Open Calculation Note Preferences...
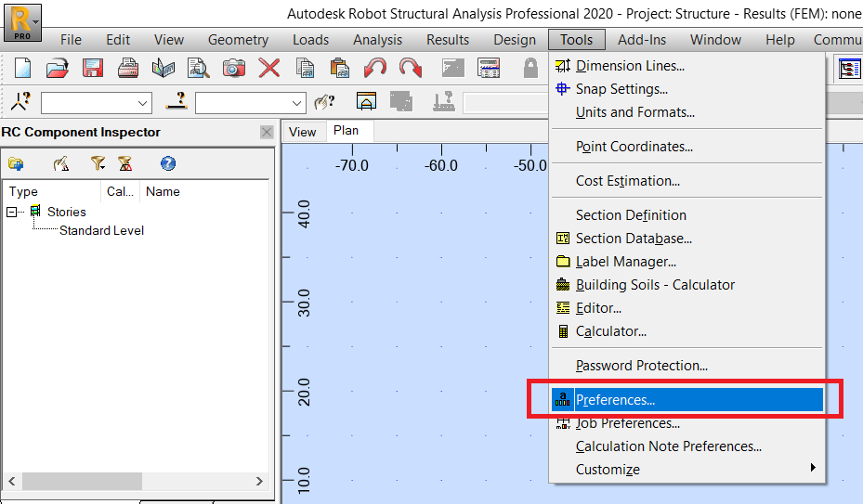Viewport: 863px width, 504px height. click(x=687, y=446)
